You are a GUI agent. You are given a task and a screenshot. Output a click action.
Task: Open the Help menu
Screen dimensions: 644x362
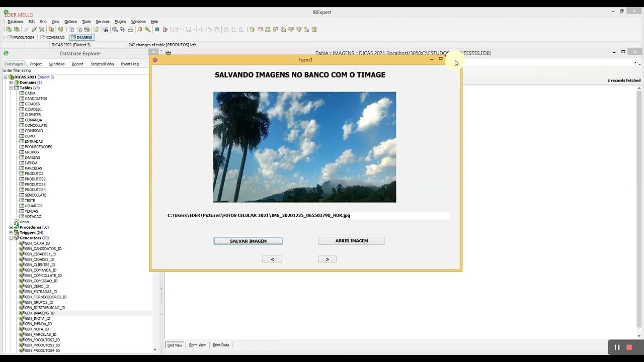tap(154, 22)
